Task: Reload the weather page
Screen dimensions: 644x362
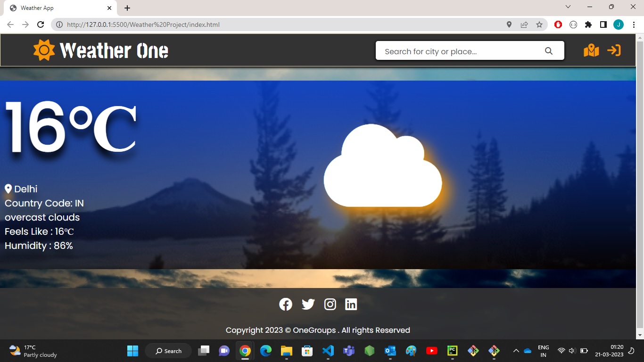Action: (41, 24)
